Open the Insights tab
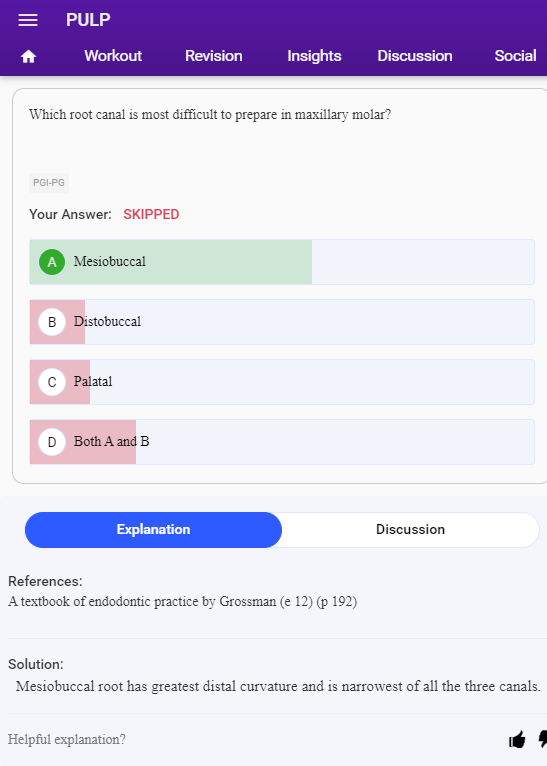 coord(314,56)
